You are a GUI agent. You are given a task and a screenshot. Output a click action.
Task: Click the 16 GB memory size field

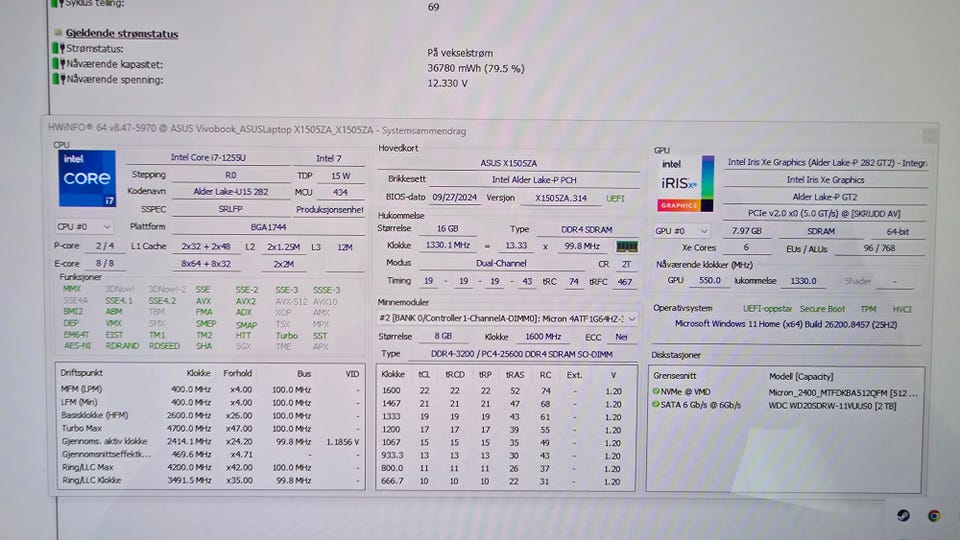448,228
